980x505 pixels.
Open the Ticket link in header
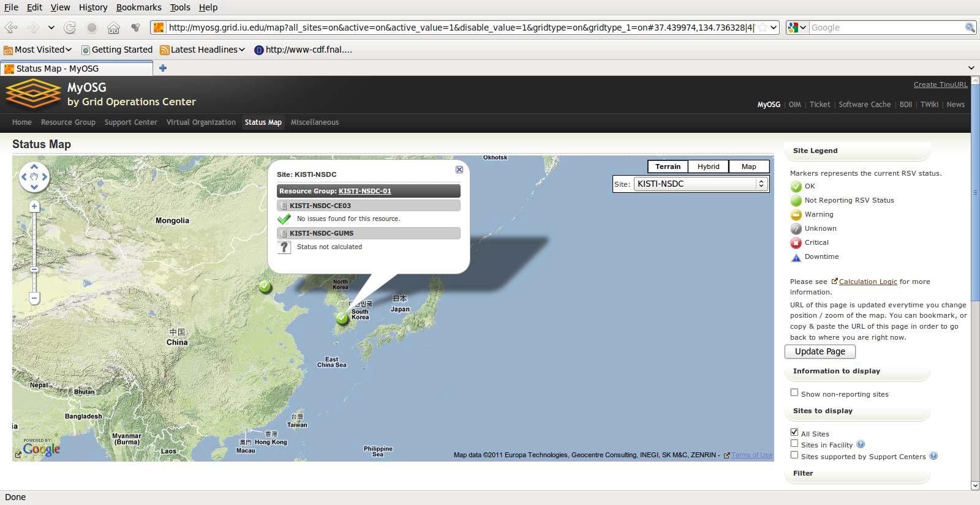pos(820,105)
